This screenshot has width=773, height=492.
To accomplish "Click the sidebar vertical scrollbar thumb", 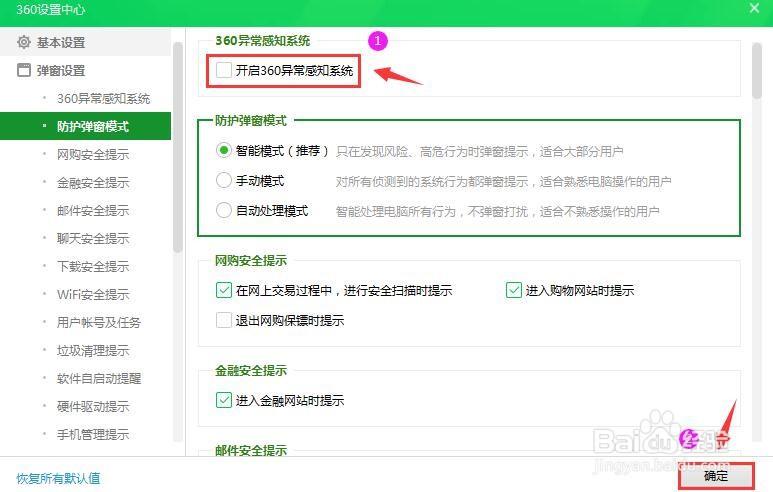I will coord(177,147).
